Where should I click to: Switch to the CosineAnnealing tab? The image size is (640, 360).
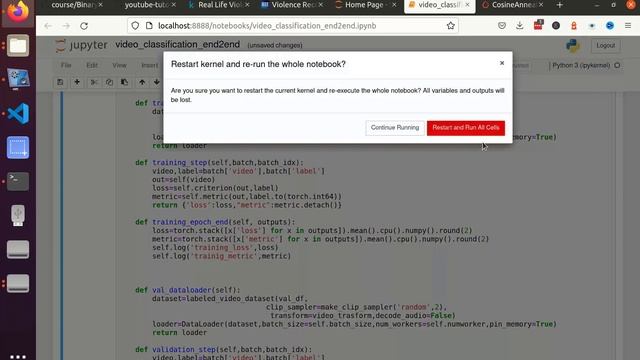point(513,5)
